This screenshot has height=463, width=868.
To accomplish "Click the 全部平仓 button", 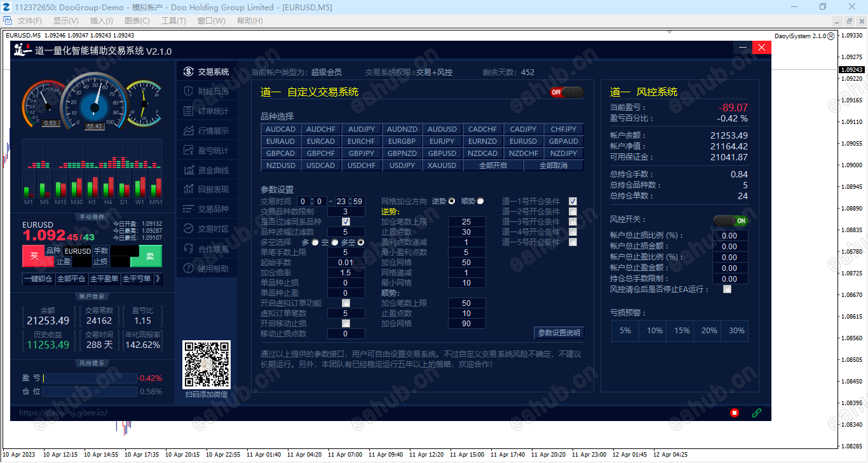I will (71, 279).
